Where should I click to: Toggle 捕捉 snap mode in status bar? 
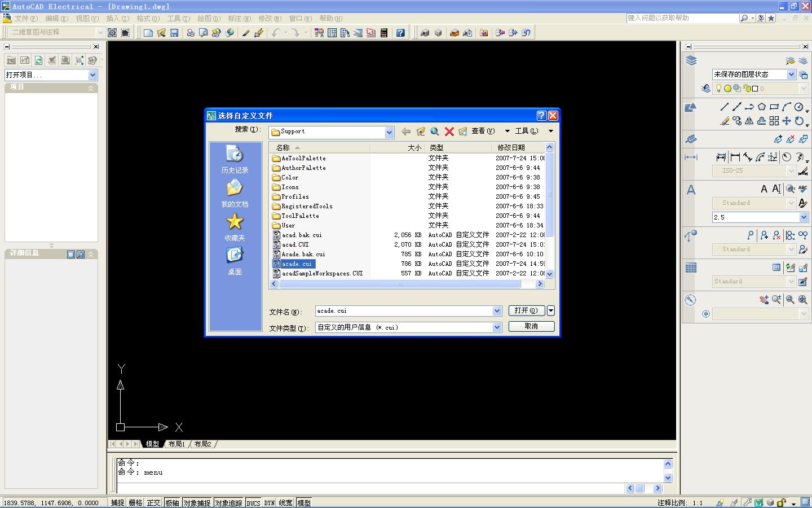pos(117,502)
